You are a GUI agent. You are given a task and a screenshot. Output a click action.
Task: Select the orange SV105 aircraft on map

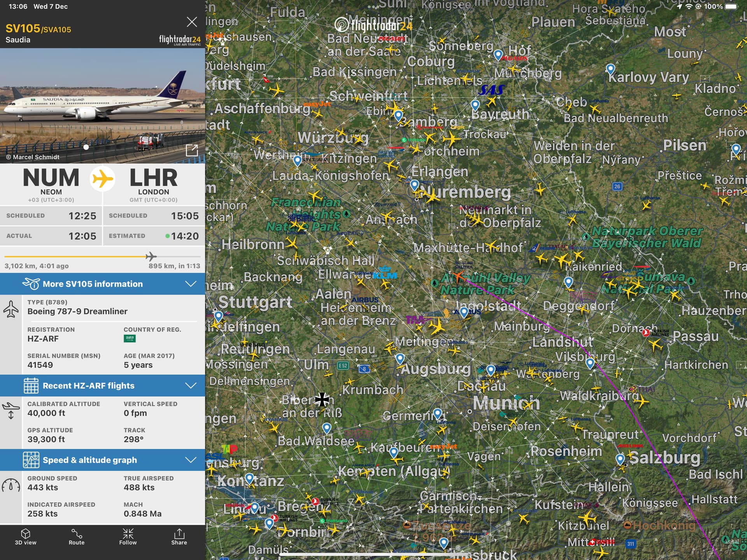[459, 277]
